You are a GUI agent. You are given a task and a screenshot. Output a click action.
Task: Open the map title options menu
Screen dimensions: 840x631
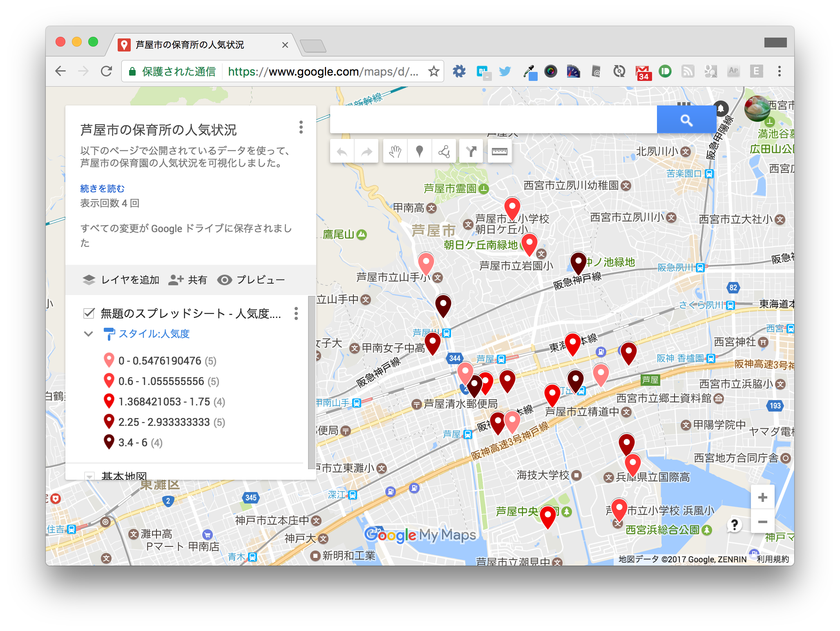click(301, 128)
